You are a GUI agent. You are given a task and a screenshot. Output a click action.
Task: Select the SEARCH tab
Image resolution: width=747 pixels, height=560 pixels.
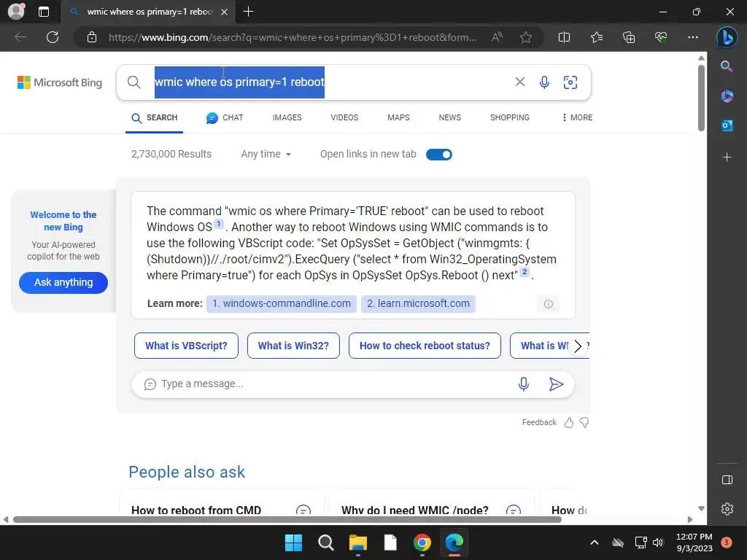click(155, 117)
